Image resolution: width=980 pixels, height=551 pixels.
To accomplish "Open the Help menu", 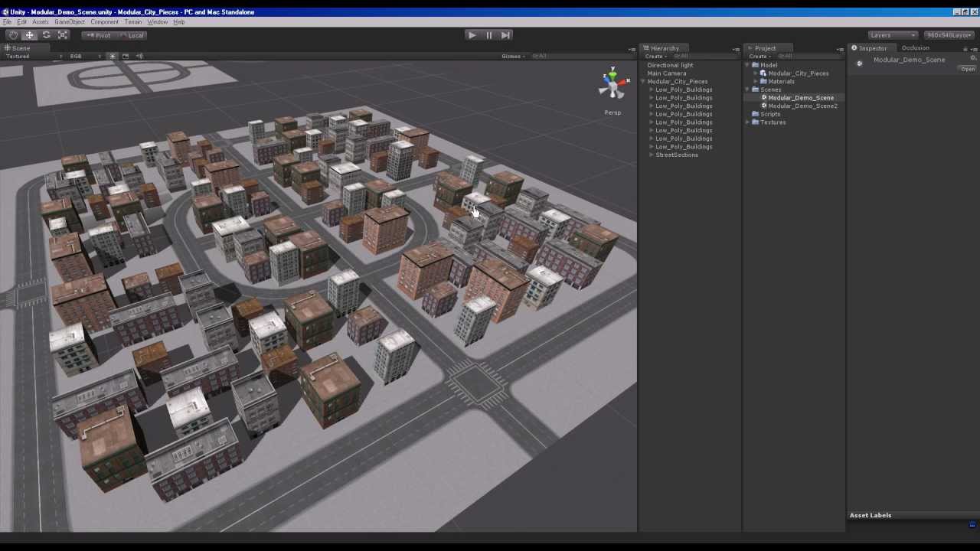I will [x=179, y=21].
